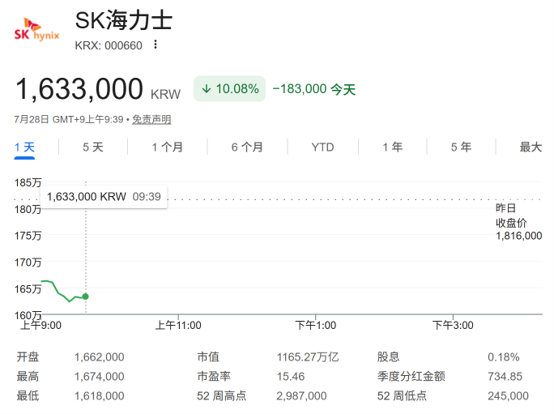
Task: Click the 10.08% change badge
Action: tap(230, 89)
